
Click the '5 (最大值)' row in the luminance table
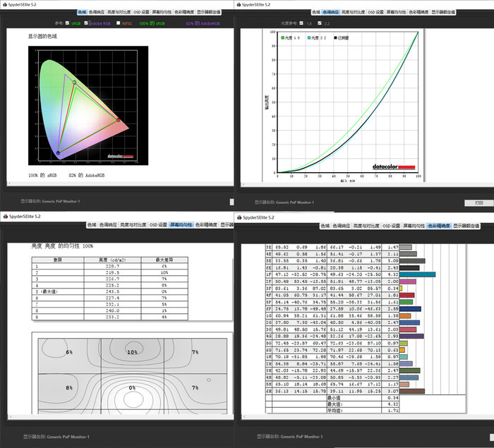[x=110, y=291]
